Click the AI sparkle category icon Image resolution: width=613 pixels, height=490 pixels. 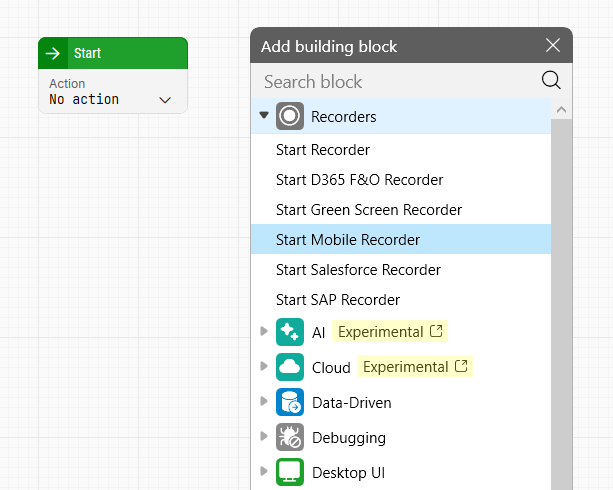coord(289,332)
